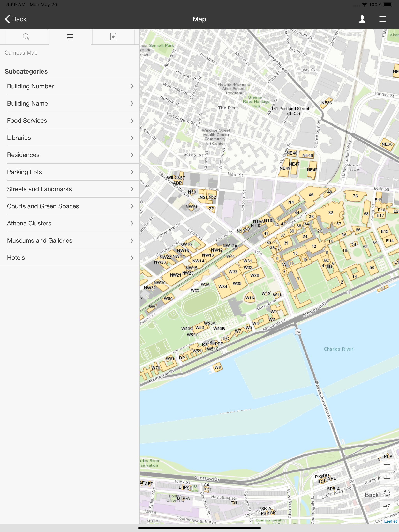Screen dimensions: 399x532
Task: Select building W33 on the map
Action: pos(233,272)
